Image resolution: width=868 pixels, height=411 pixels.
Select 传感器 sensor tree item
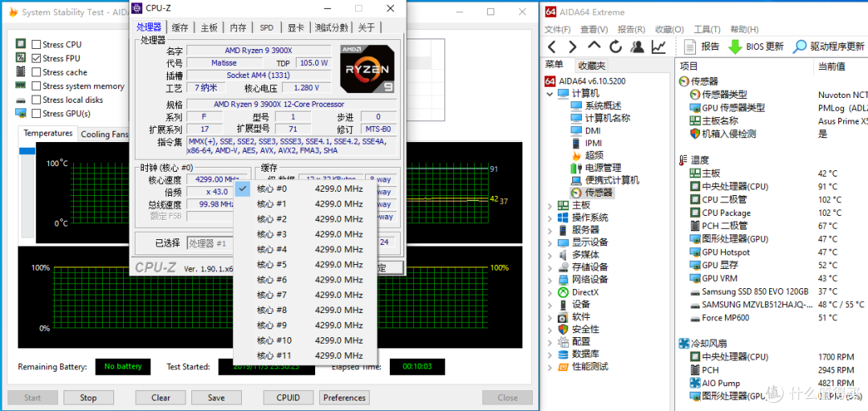[x=592, y=193]
